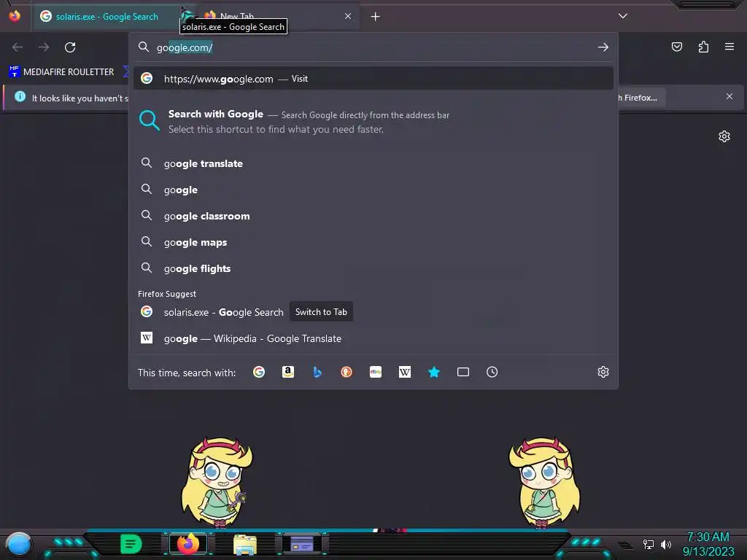Click the left Star Butterfly character

[x=216, y=483]
